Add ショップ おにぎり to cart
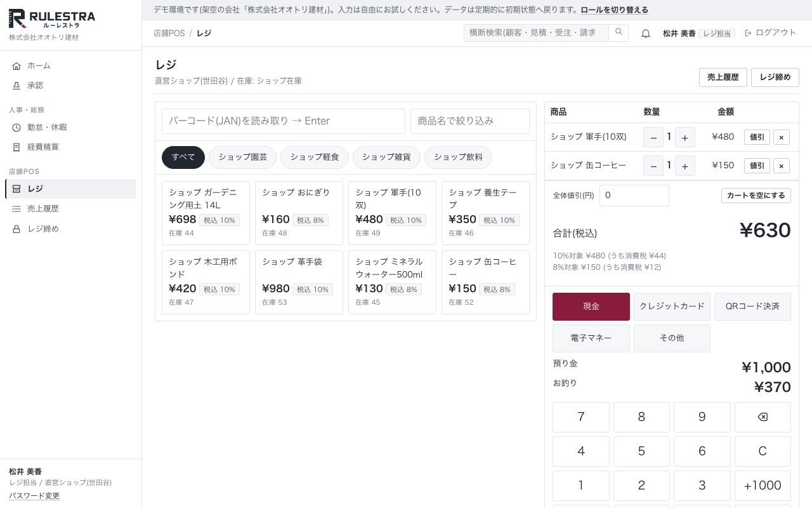812x508 pixels. click(x=299, y=213)
